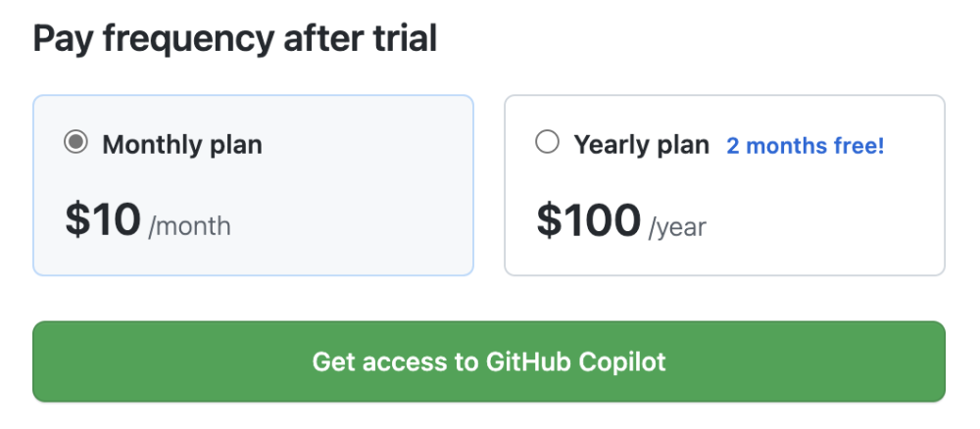The width and height of the screenshot is (980, 429).
Task: Click the "Pay frequency after trial" heading
Action: pos(234,39)
